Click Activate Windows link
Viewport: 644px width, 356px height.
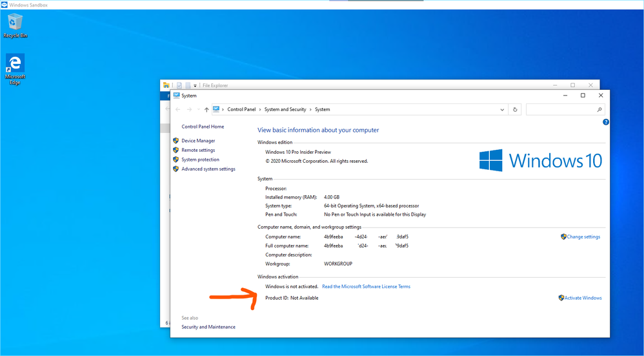583,298
